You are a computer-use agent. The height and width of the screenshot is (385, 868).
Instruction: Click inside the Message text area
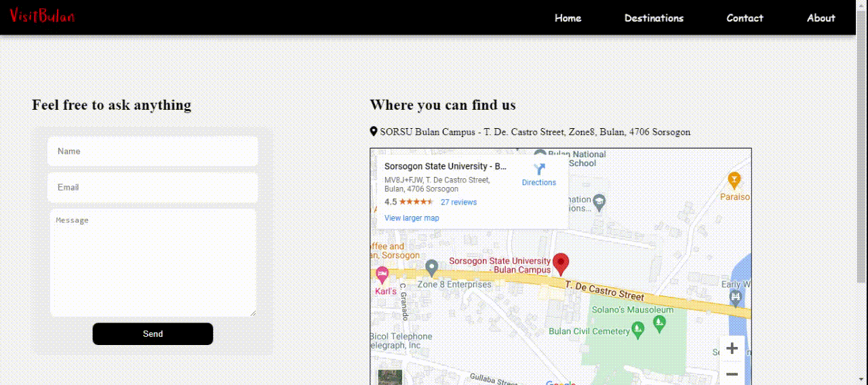tap(153, 262)
